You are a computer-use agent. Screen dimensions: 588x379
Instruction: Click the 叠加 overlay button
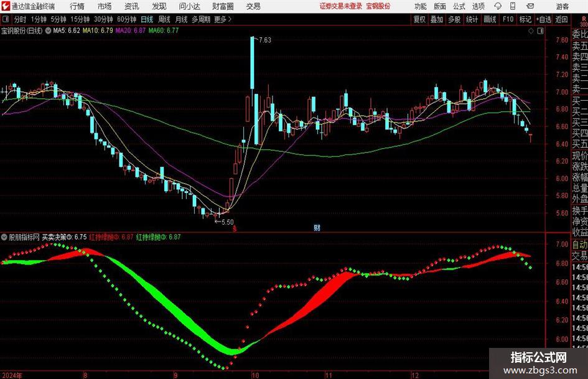pos(437,19)
